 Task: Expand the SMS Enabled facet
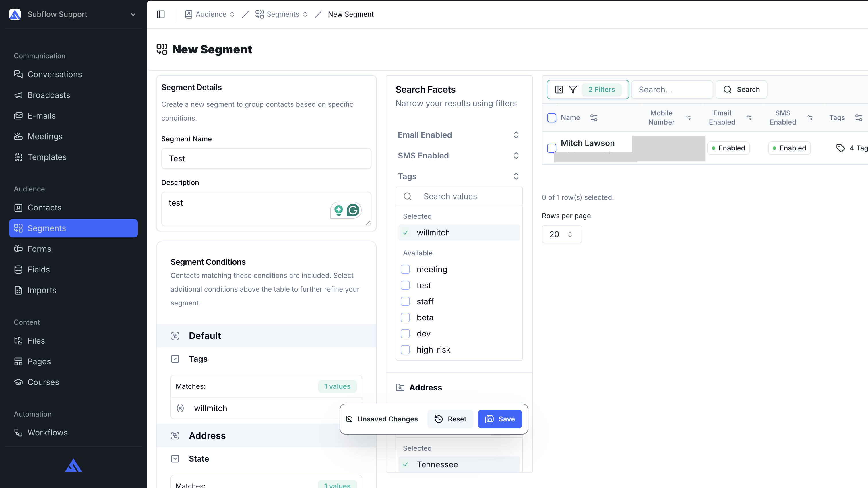[459, 156]
